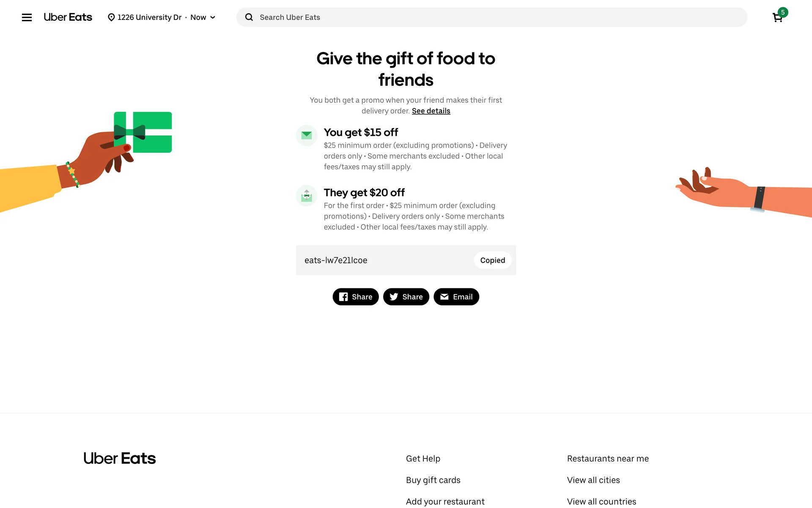
Task: Send the invite code by Email
Action: coord(456,297)
